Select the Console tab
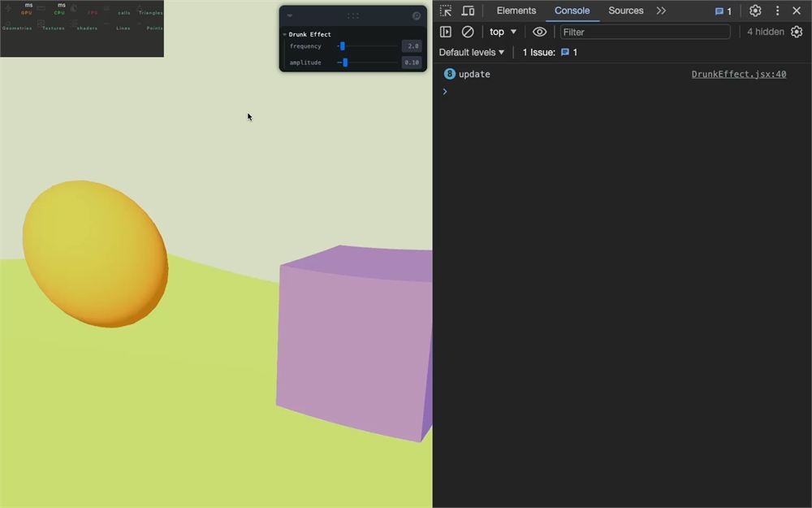 (572, 11)
